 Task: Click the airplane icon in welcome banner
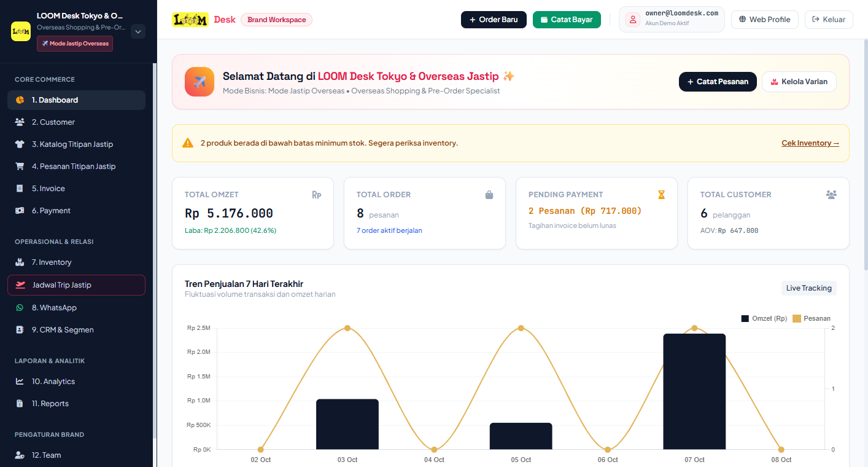tap(200, 82)
